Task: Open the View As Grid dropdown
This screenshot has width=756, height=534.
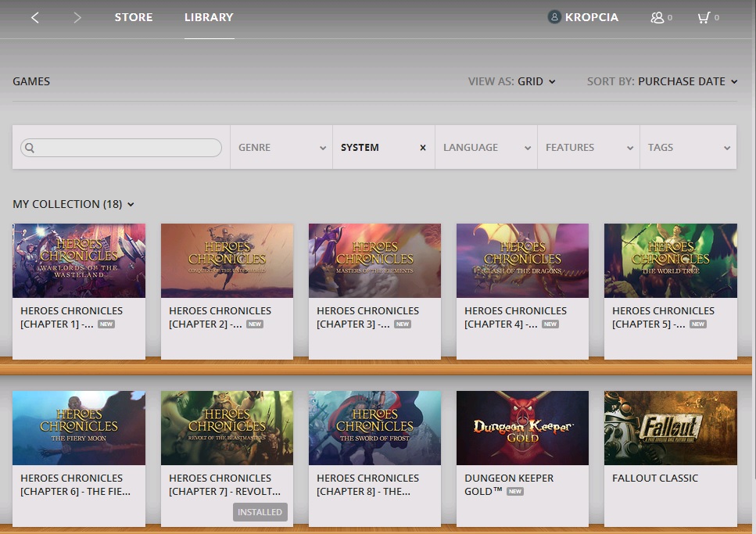Action: (512, 81)
